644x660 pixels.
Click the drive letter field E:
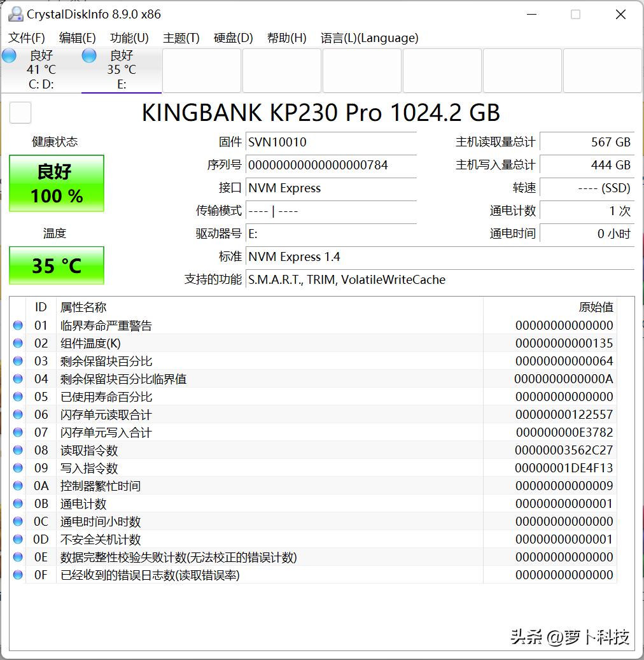tap(331, 234)
